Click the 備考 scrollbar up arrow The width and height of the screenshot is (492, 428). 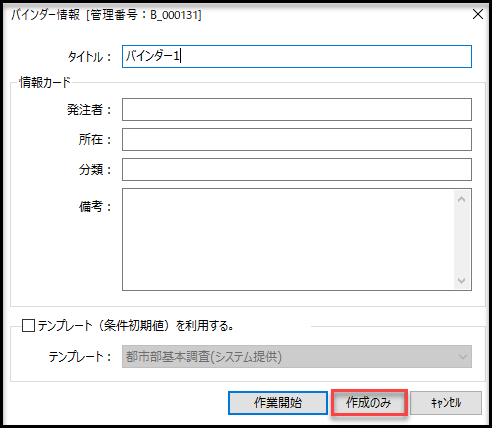point(462,199)
